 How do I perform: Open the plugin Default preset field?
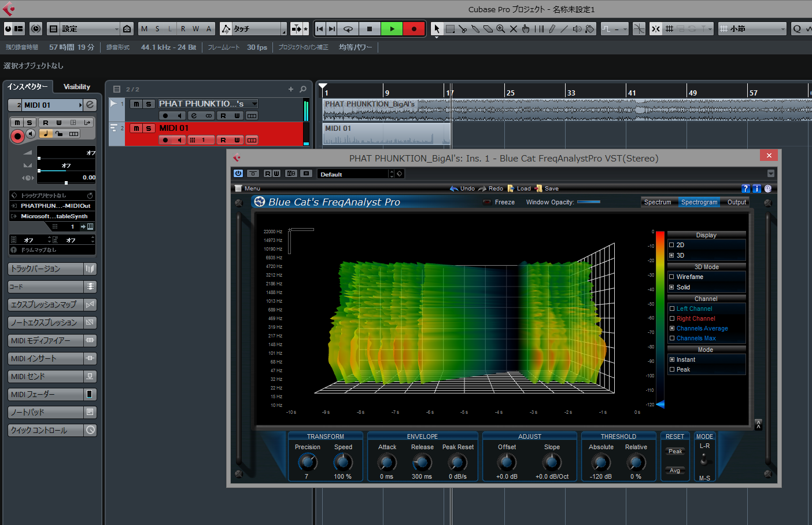click(x=353, y=174)
